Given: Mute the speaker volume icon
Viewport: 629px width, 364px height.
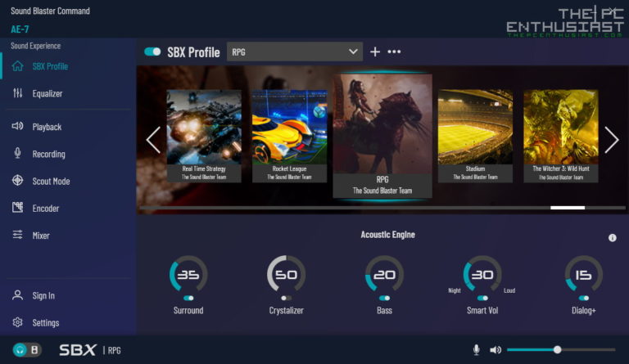Looking at the screenshot, I should (x=496, y=350).
